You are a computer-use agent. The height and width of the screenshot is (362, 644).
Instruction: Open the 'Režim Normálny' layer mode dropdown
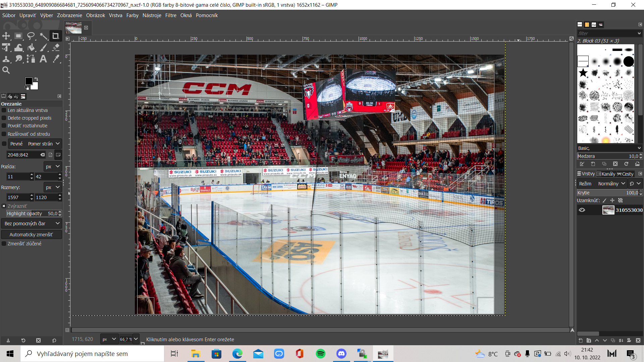[x=602, y=184]
